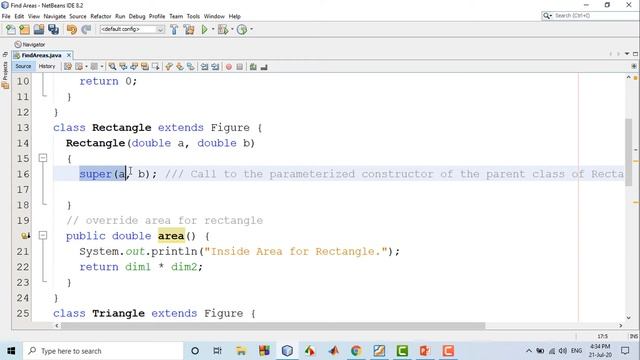Click the Last Edit editor toolbar icon
This screenshot has height=360, width=640.
68,67
